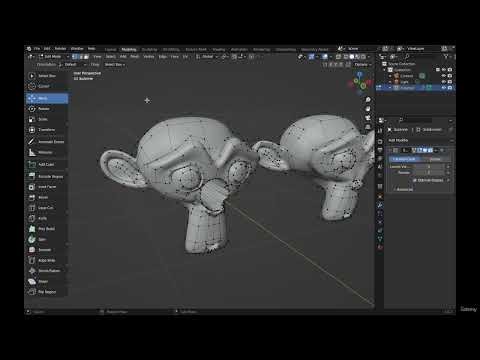
Task: Enable vertex select mode
Action: [75, 57]
